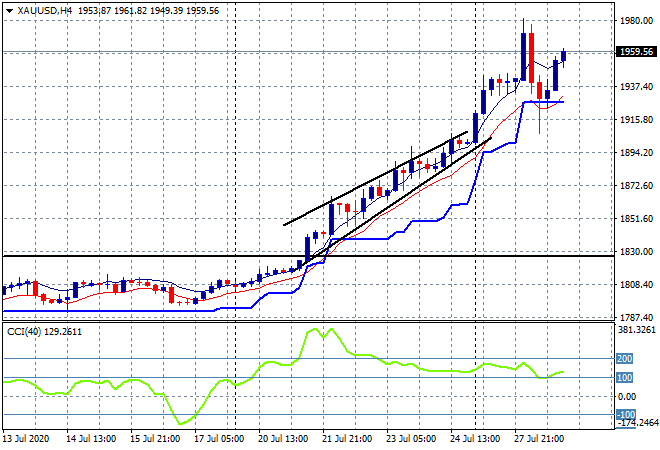Click the 1872.60 price axis label

[x=636, y=186]
